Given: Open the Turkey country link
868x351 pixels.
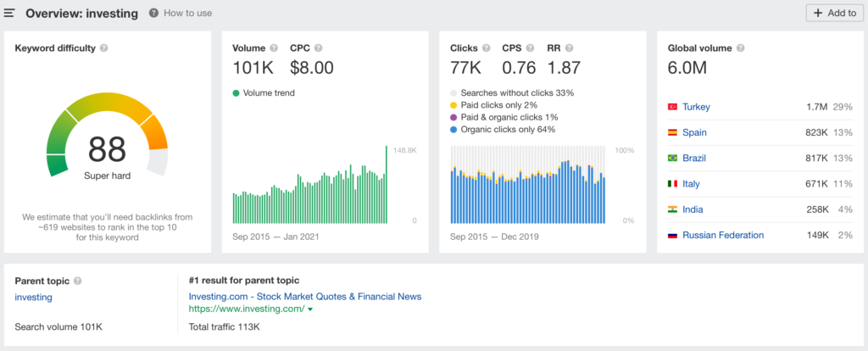Looking at the screenshot, I should click(x=696, y=107).
